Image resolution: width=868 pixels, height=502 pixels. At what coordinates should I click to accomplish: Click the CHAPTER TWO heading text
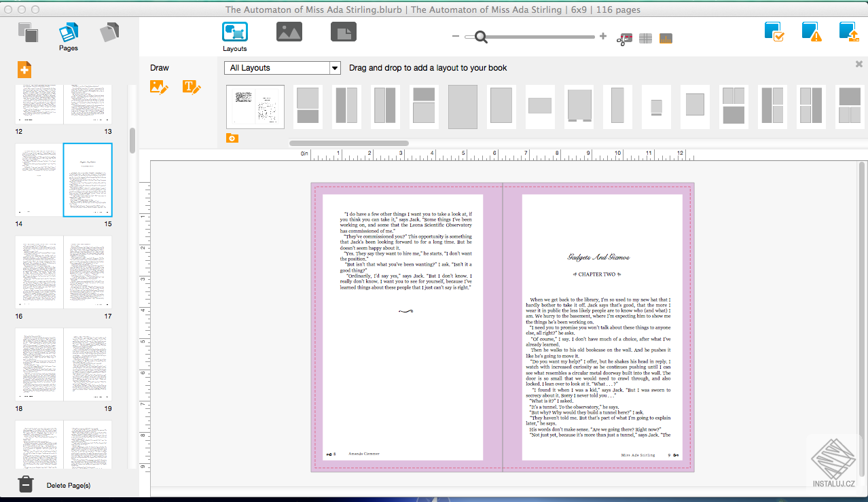coord(598,274)
